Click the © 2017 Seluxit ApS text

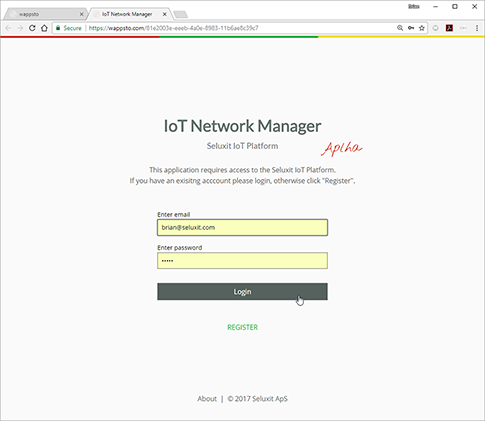point(257,399)
